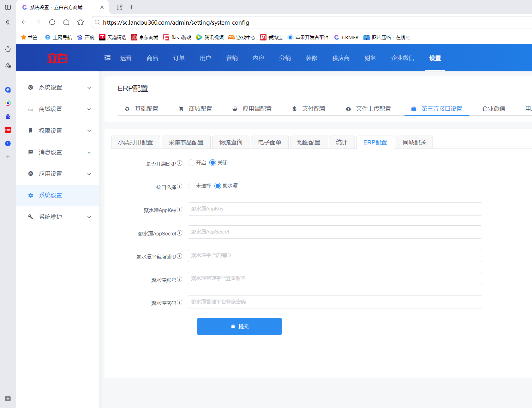Screen dimensions: 532x408
Task: Open the 财务 top menu
Action: (x=370, y=58)
